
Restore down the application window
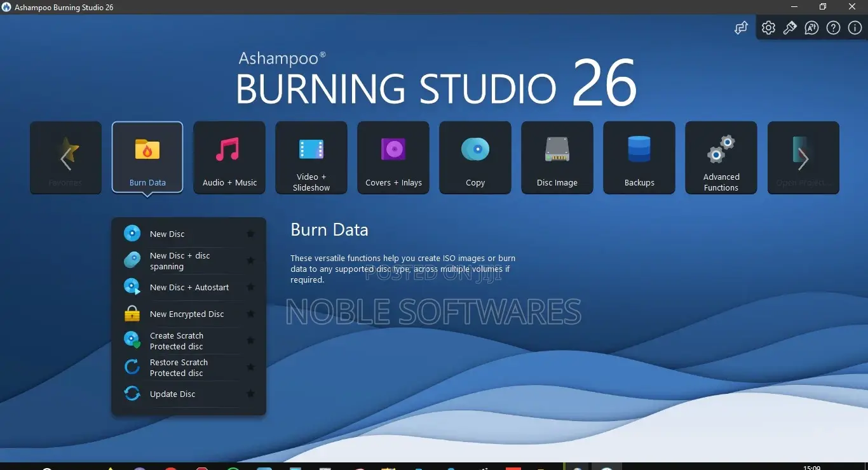pos(823,6)
